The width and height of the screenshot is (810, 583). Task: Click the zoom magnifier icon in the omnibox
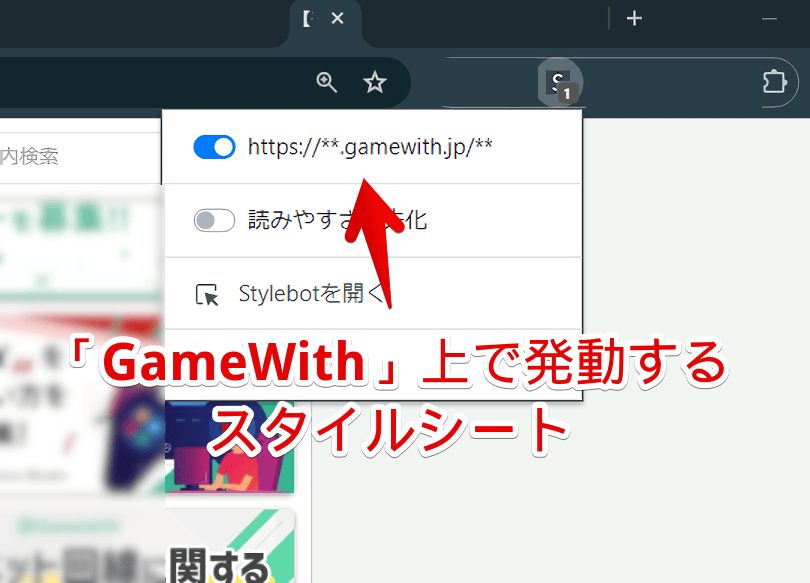point(326,83)
